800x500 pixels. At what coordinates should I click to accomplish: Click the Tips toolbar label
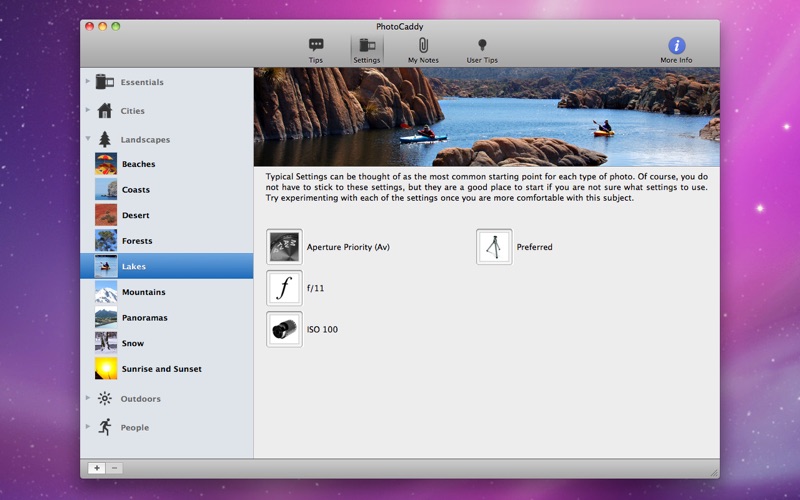[316, 60]
